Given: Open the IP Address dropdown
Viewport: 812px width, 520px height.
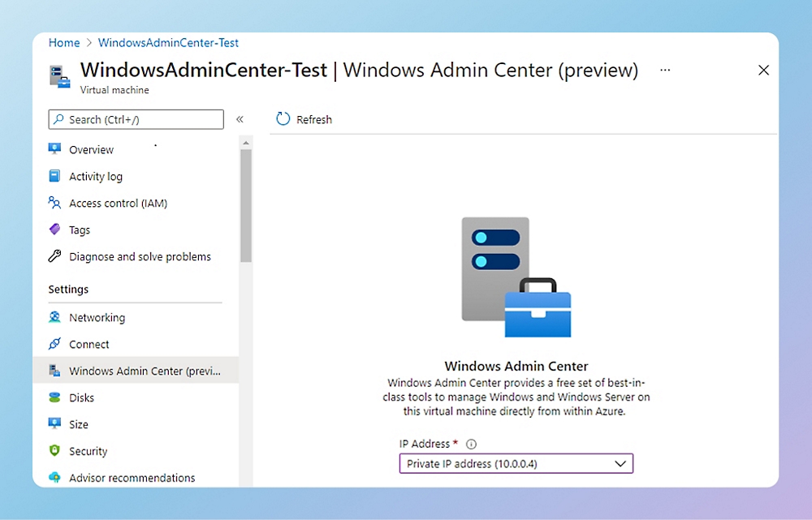Looking at the screenshot, I should click(622, 463).
